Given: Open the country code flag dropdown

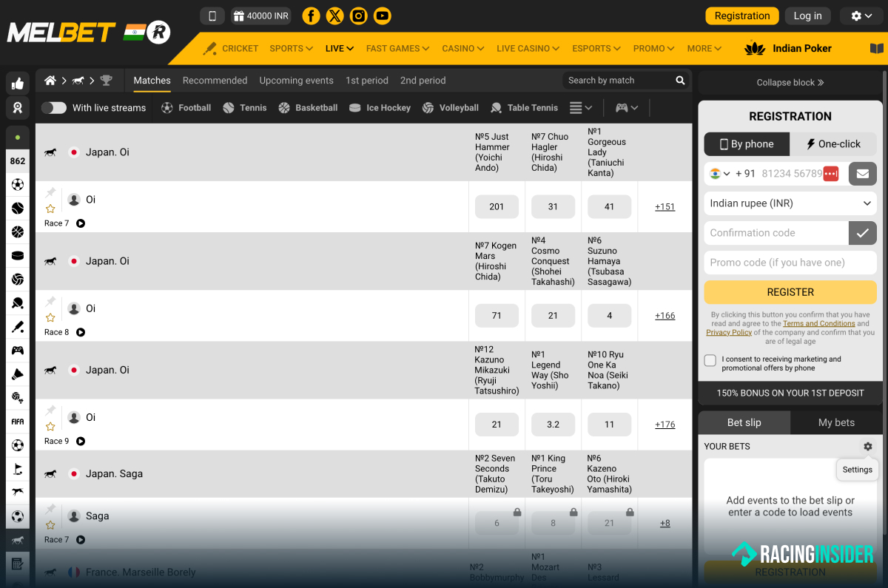Looking at the screenshot, I should 720,174.
